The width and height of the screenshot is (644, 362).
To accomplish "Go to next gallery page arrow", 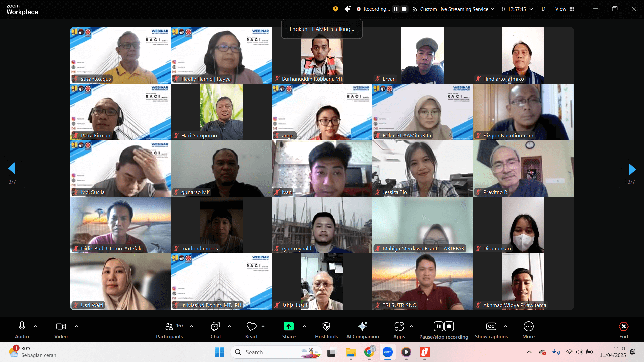I will click(x=632, y=169).
